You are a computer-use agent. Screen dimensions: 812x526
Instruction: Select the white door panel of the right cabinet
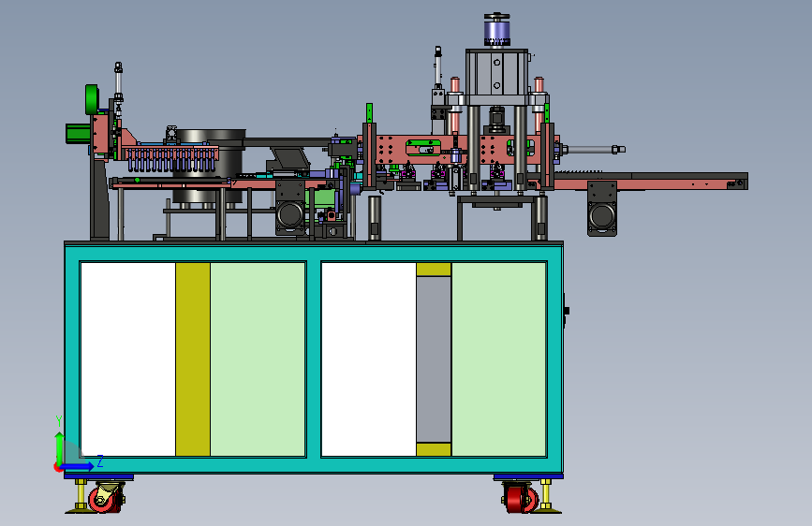369,359
